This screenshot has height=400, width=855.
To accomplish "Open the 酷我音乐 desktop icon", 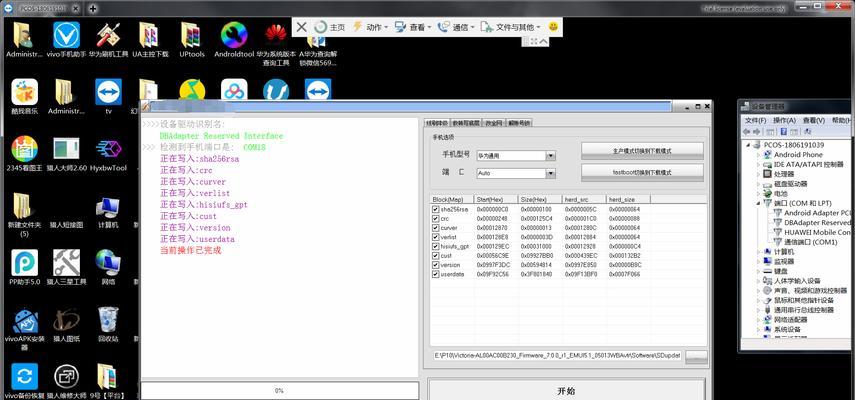I will (25, 96).
